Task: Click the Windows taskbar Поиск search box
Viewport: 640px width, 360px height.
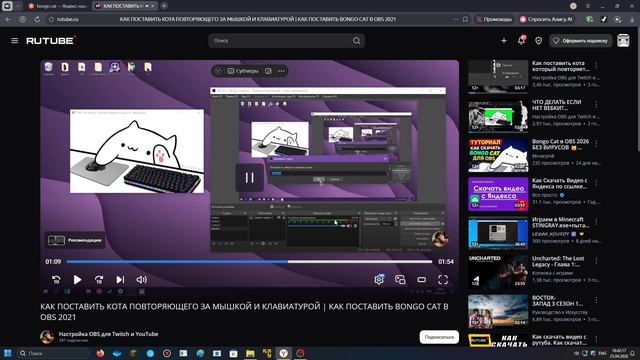Action: pos(53,353)
